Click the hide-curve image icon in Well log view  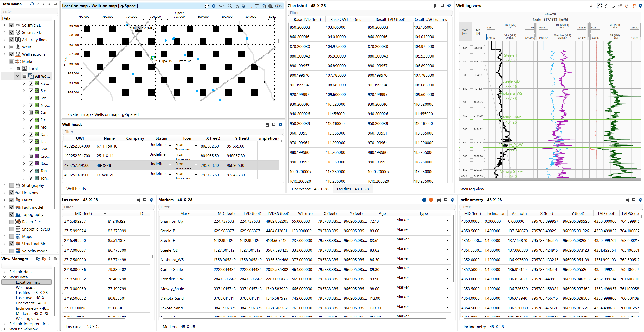click(x=620, y=6)
